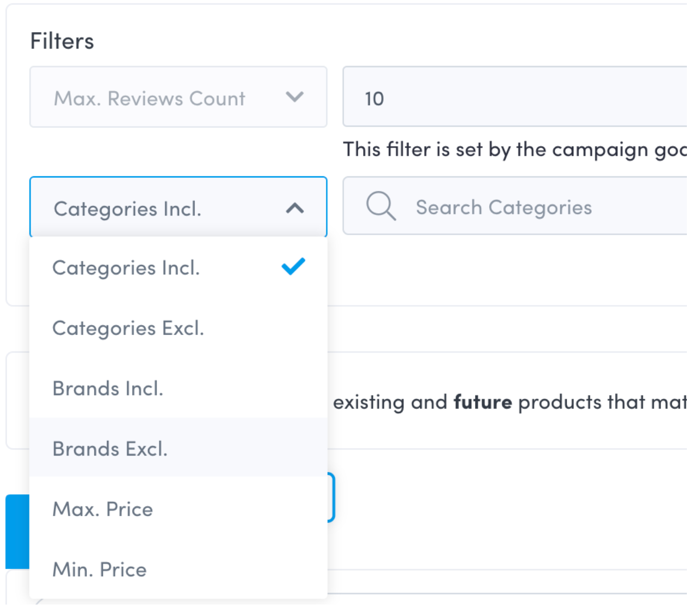Click the blue-outlined button edge beside Max. Price

pyautogui.click(x=331, y=498)
